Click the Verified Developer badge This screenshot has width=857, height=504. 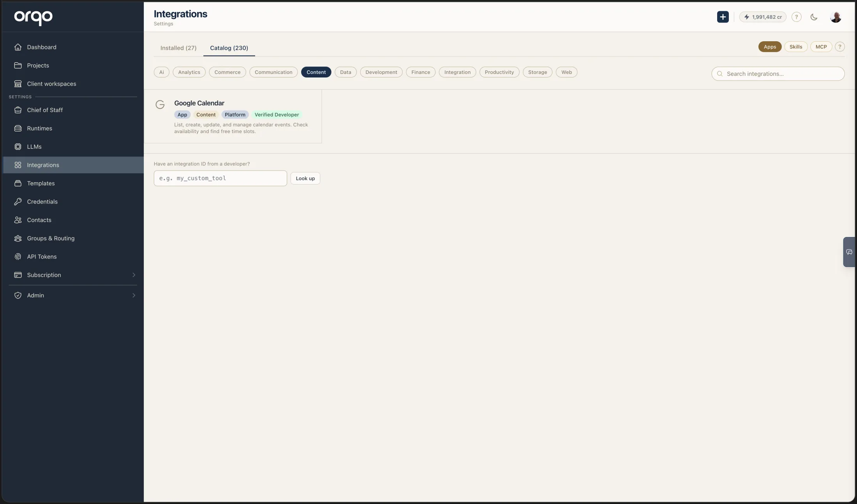(277, 114)
